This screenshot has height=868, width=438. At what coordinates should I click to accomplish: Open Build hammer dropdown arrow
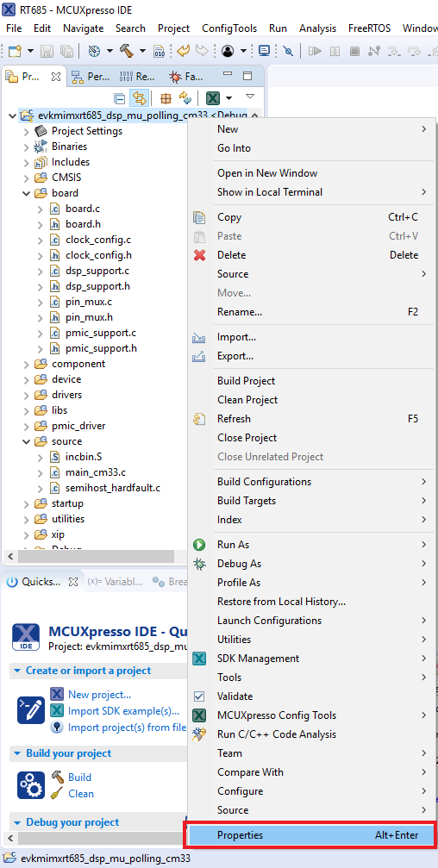tap(142, 51)
